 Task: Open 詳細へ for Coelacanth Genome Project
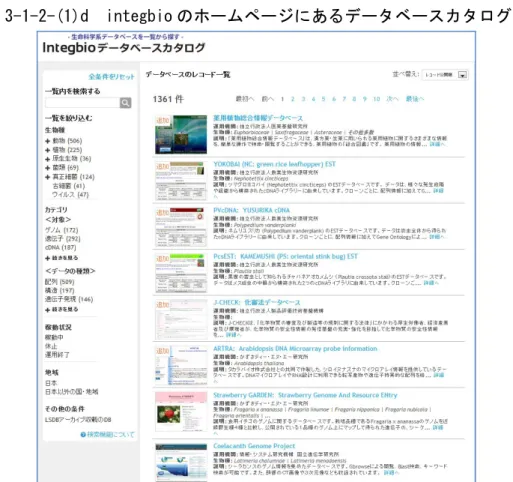(391, 473)
